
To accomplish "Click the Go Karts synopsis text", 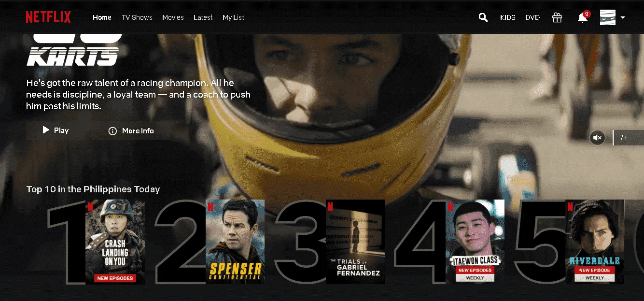I will point(138,95).
